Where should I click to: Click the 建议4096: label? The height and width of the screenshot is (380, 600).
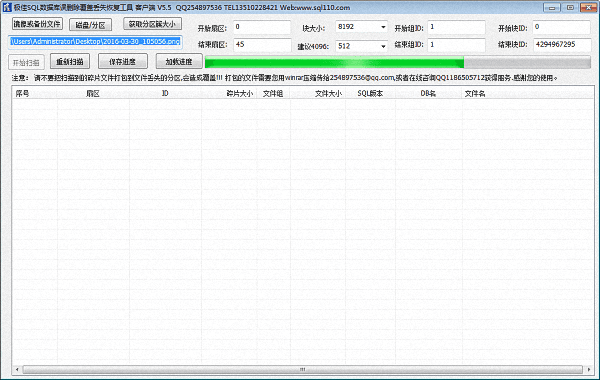313,46
